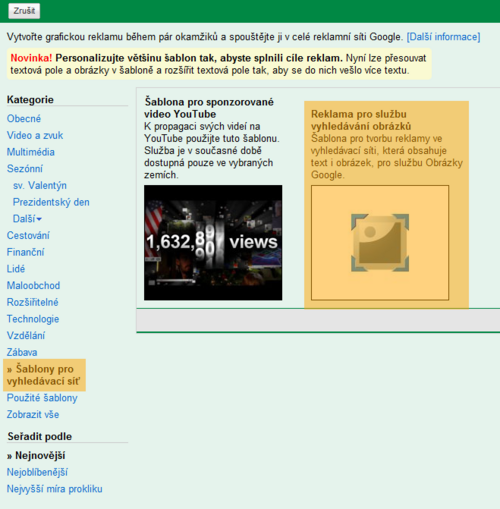The height and width of the screenshot is (509, 500).
Task: Select the Obecné category
Action: (24, 119)
